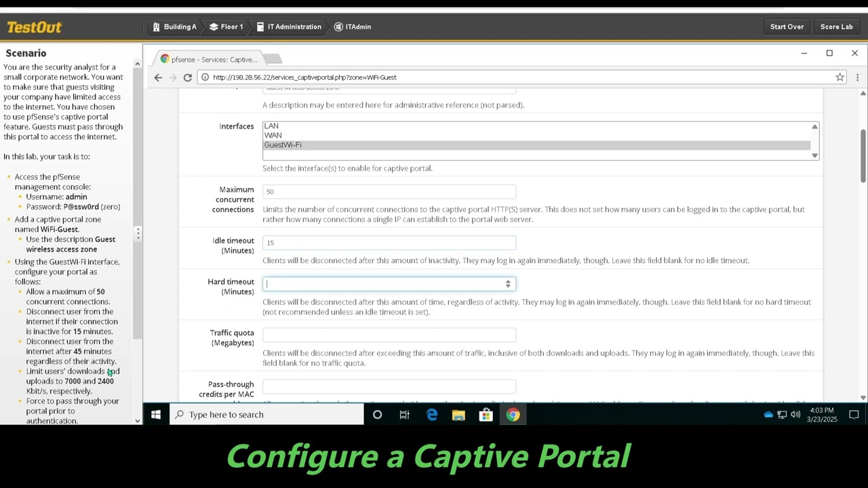Click page scrollbar up arrow

(863, 93)
